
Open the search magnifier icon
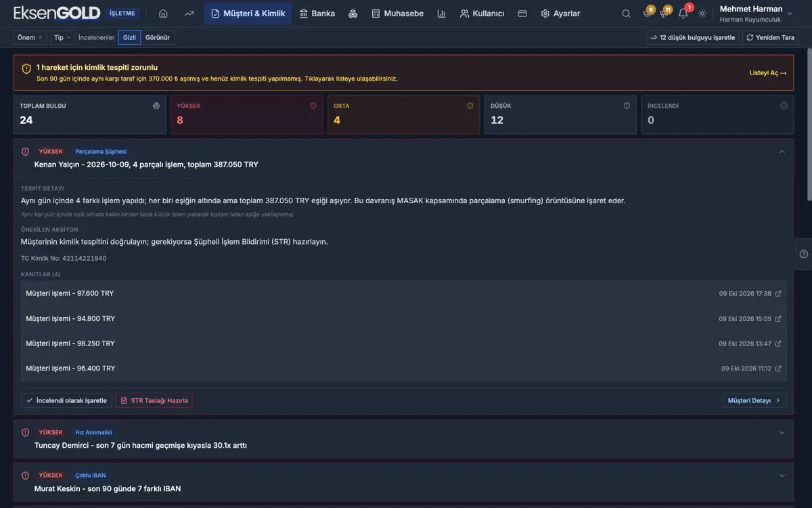626,14
